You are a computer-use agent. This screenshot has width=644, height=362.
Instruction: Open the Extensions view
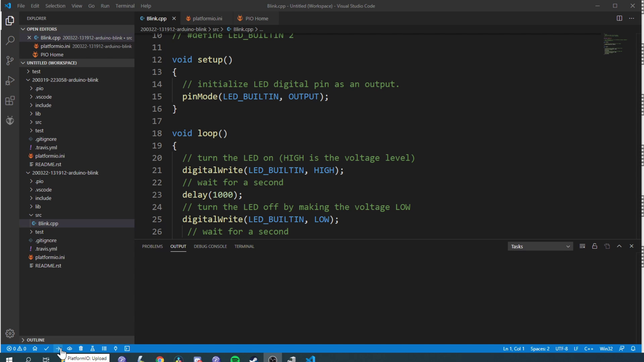tap(10, 101)
